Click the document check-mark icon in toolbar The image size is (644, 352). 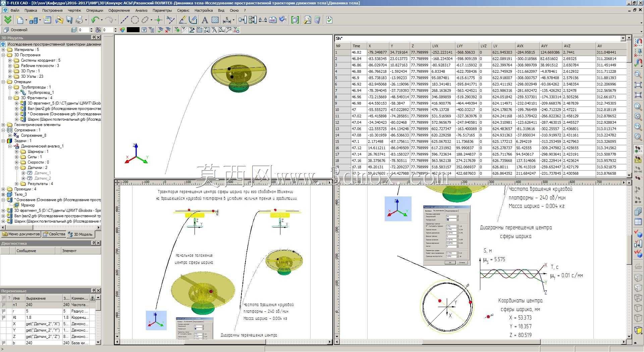[x=329, y=20]
